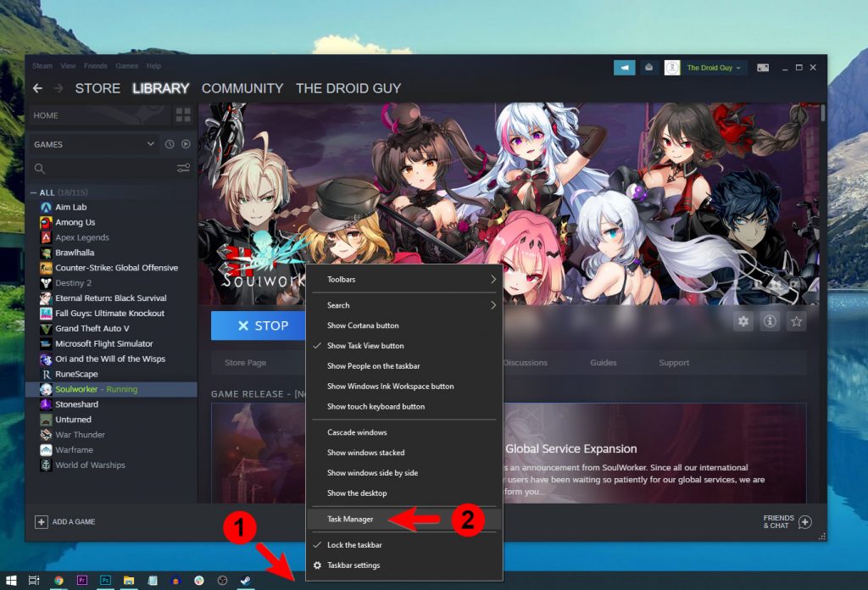Viewport: 868px width, 590px height.
Task: Enable Show People on the taskbar
Action: coord(404,366)
